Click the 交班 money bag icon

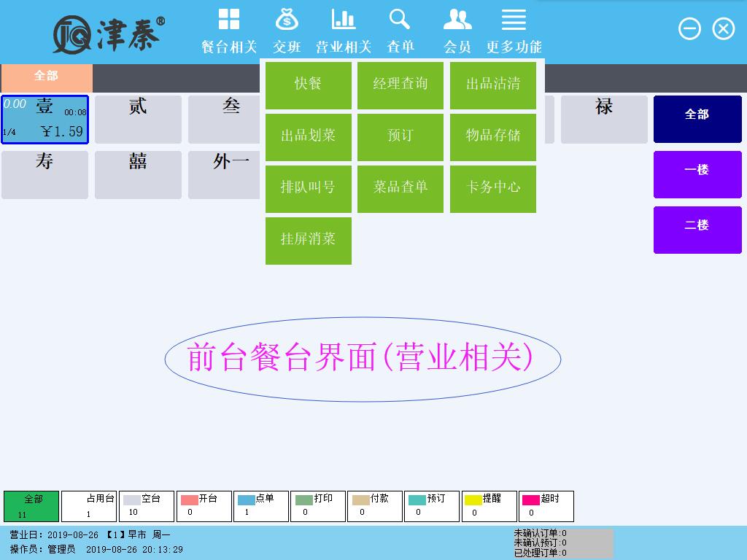pos(287,20)
